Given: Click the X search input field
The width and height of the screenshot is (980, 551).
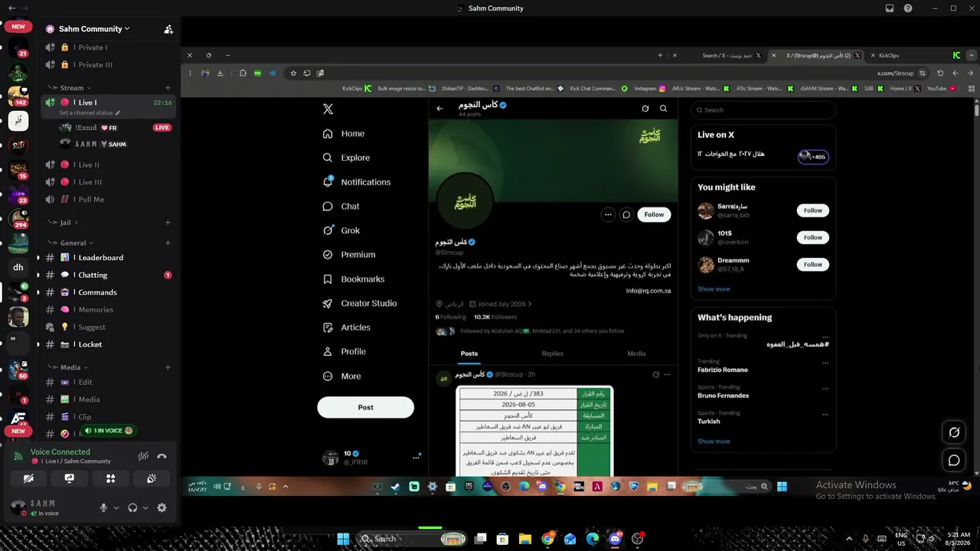Looking at the screenshot, I should click(763, 109).
